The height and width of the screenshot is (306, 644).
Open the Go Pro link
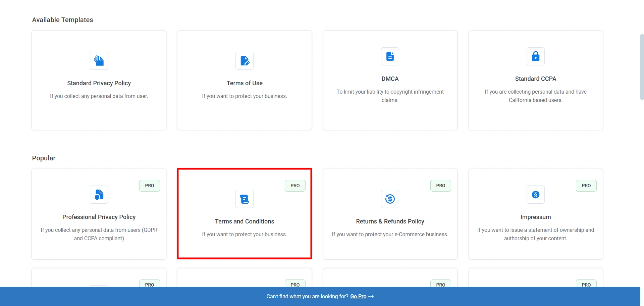click(x=358, y=297)
